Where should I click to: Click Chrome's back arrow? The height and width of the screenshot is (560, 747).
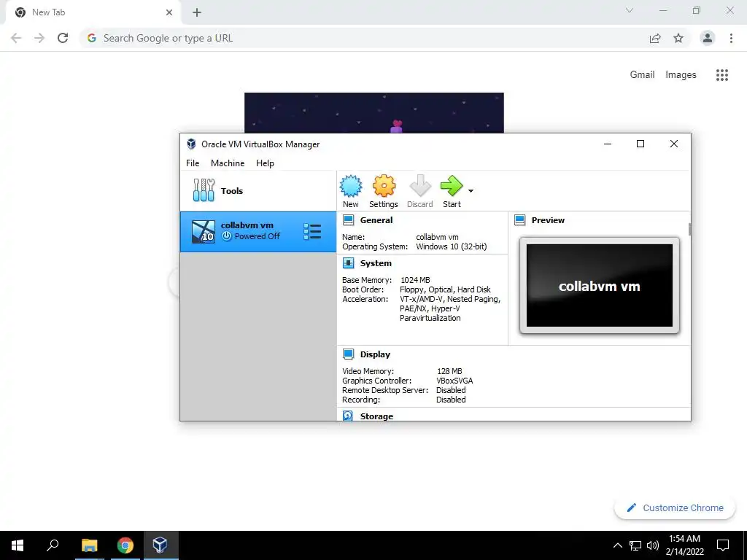point(16,38)
